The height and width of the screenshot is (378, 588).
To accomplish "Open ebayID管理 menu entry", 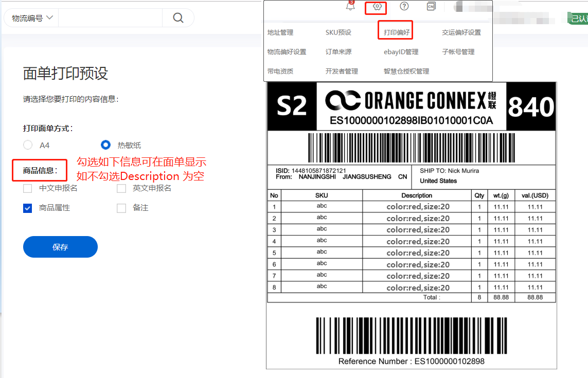I will click(x=401, y=52).
